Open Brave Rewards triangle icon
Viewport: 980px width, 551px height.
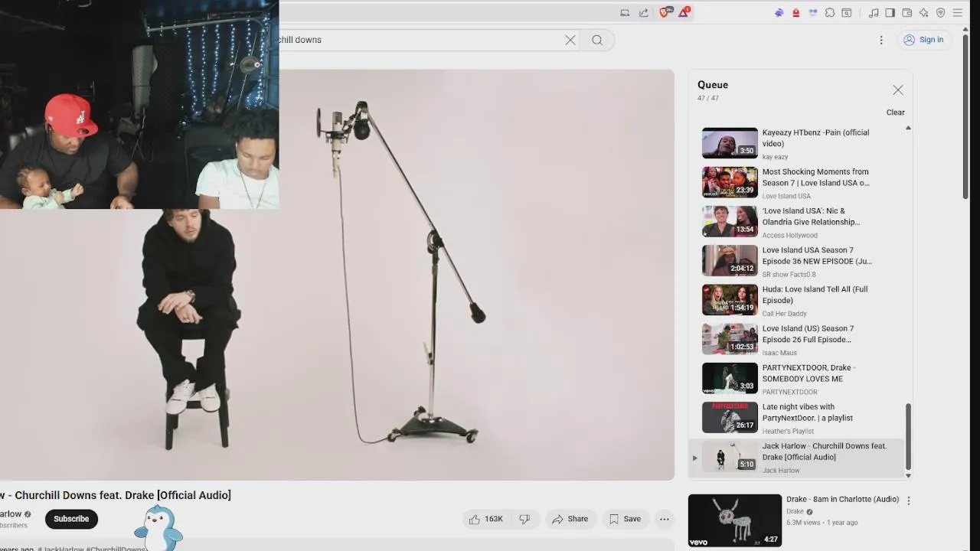click(x=684, y=12)
